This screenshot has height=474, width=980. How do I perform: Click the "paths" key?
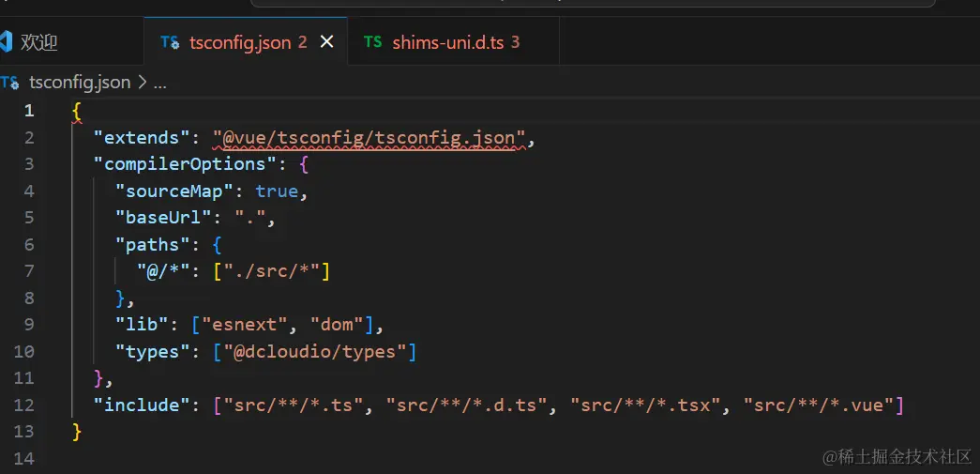[153, 244]
